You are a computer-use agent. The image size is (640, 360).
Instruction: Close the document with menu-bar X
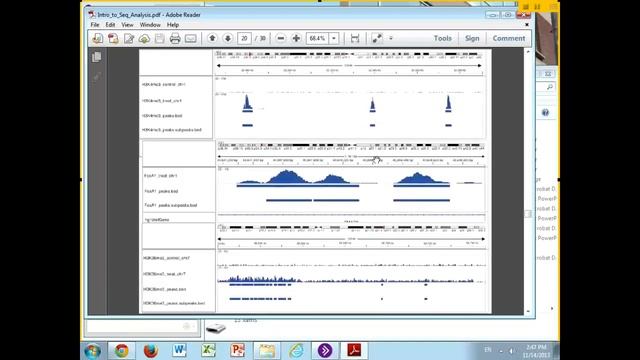point(527,25)
